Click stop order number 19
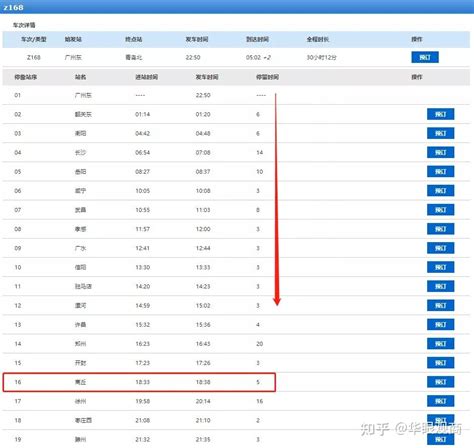Viewport: 474px width, 448px height. point(18,439)
